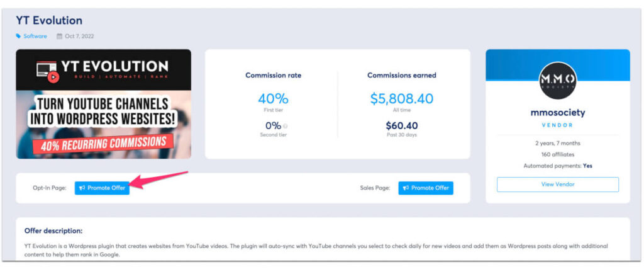Click the Offer description heading

pos(53,231)
